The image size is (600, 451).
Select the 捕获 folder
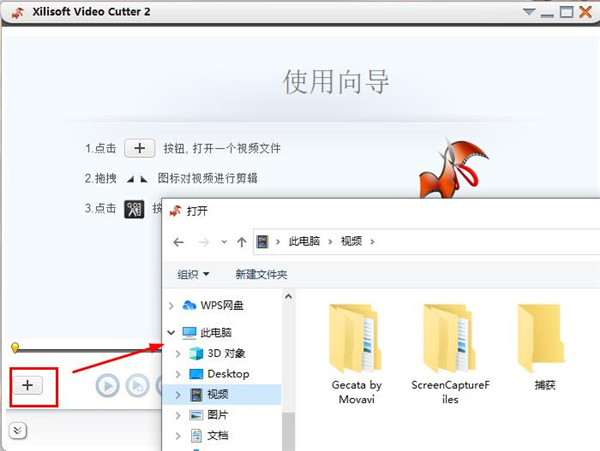(544, 347)
